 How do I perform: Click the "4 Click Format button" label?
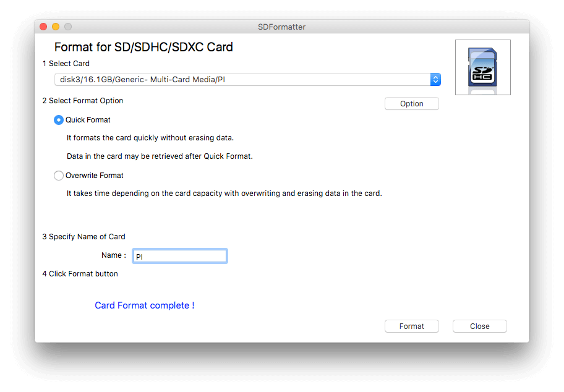[x=80, y=274]
